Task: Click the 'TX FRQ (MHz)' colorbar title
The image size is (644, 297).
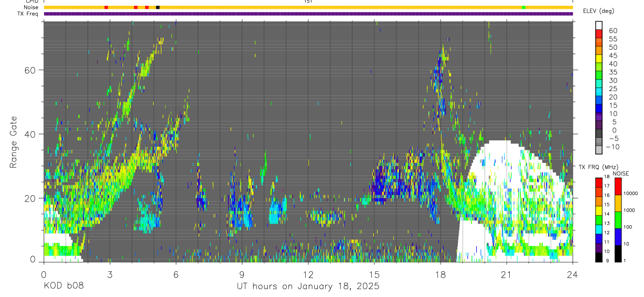Action: [x=598, y=167]
